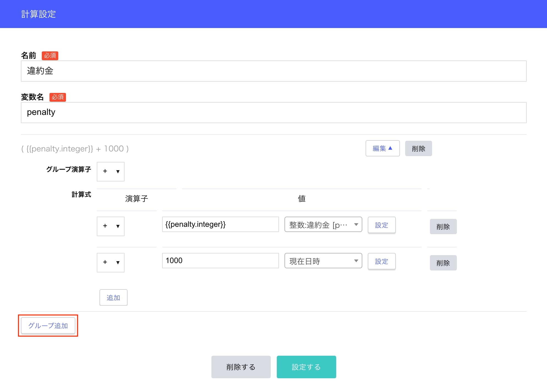This screenshot has width=547, height=392.
Task: Open the 整数:違約金 variable dropdown
Action: 323,225
